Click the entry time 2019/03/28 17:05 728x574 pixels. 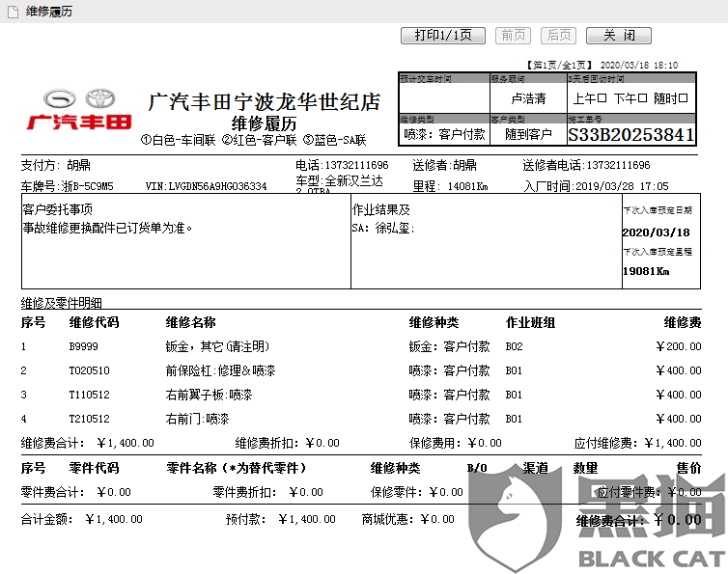coord(622,186)
